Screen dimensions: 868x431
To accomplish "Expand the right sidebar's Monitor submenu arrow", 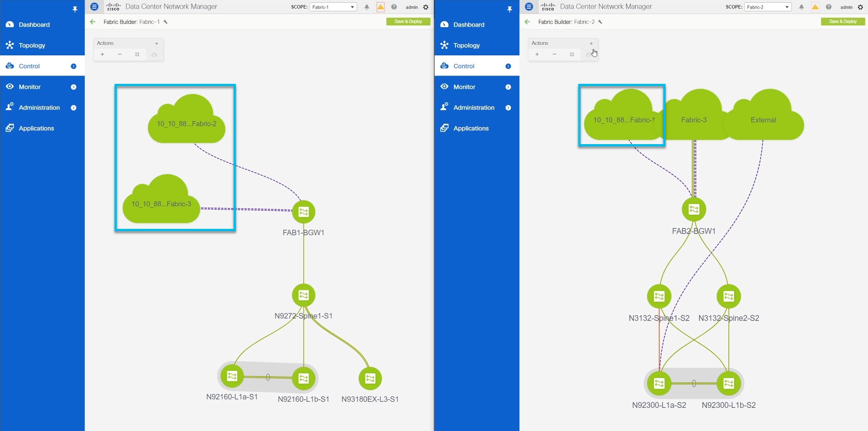I will click(508, 87).
